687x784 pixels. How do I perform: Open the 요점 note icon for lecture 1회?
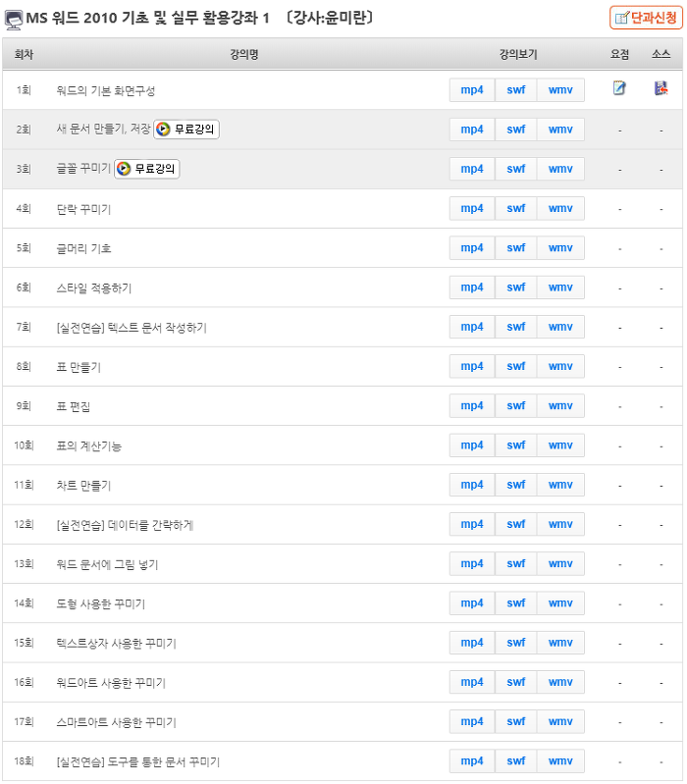point(619,88)
